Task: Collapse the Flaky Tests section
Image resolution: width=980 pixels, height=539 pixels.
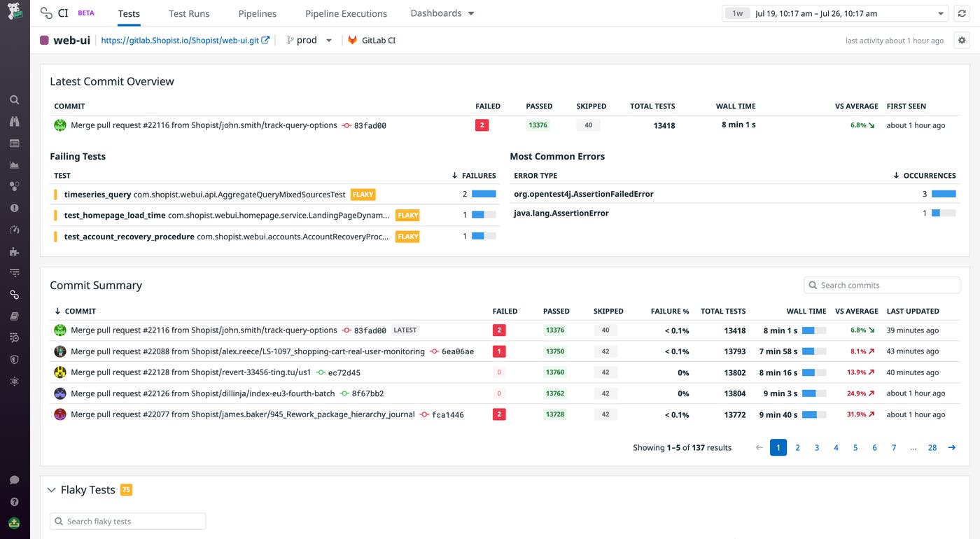Action: [x=51, y=490]
